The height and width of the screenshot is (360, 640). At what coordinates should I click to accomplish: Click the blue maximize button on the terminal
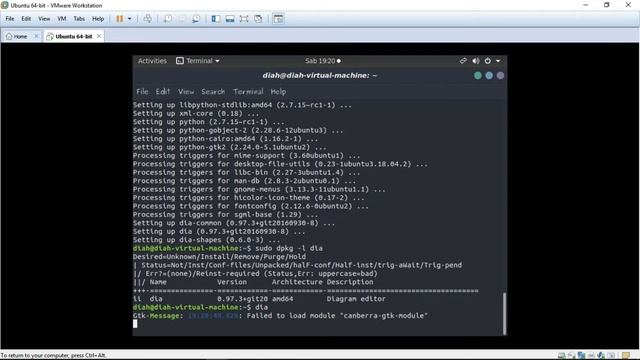[x=489, y=76]
